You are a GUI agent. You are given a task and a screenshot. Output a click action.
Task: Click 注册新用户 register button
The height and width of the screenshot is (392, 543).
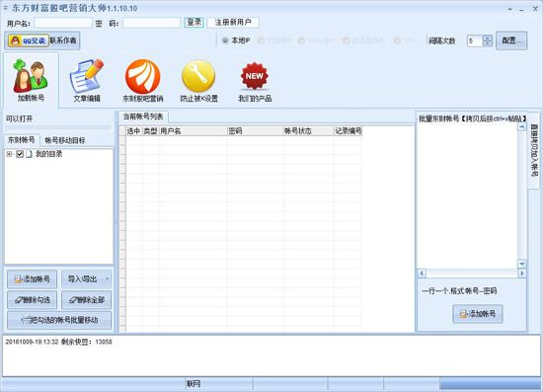[x=233, y=22]
